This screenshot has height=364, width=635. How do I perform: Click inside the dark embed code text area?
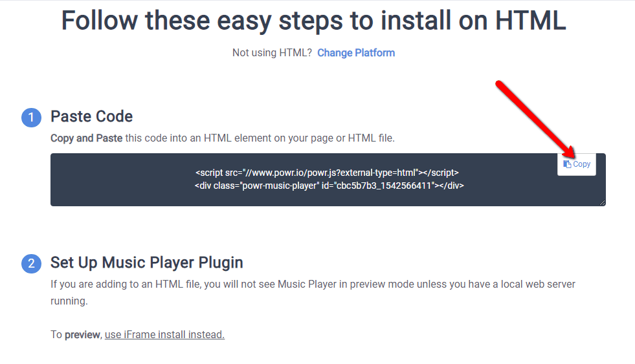328,180
